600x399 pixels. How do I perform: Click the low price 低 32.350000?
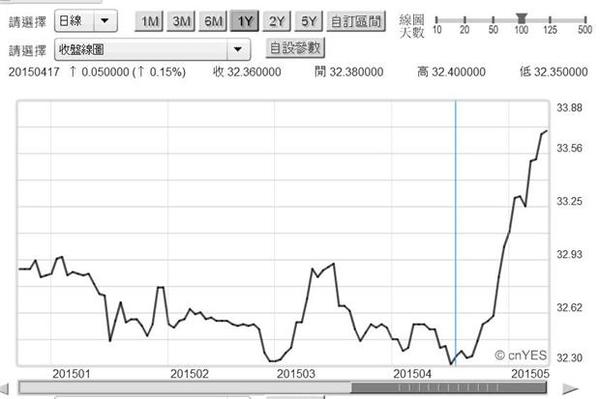[554, 72]
